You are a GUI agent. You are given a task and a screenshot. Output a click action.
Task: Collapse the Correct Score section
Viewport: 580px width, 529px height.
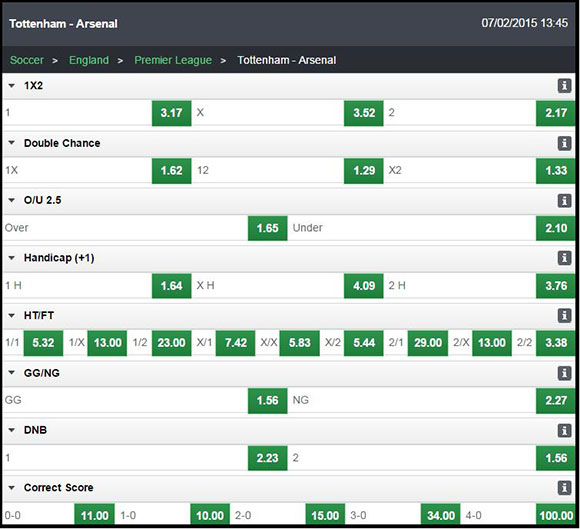(x=12, y=488)
